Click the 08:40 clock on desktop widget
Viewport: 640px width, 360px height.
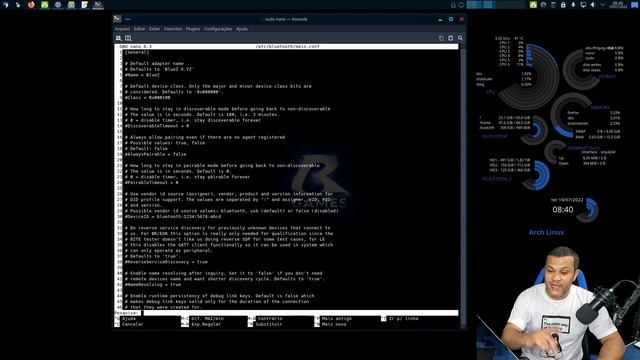563,210
